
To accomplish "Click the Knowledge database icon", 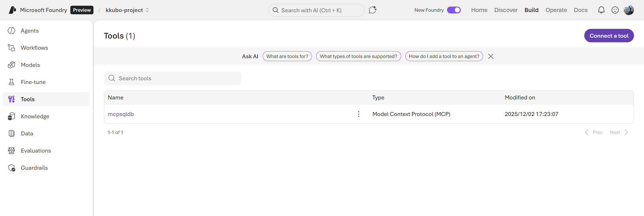I will pos(11,116).
